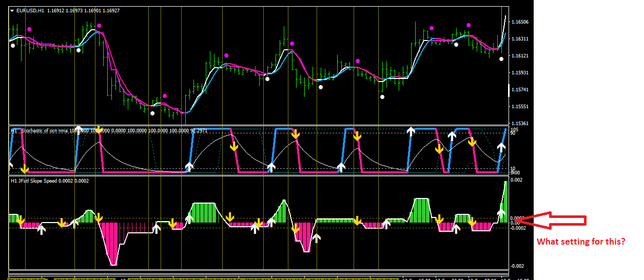
Task: Click the horizontal scrollbar below the JFatl window
Action: 258,272
